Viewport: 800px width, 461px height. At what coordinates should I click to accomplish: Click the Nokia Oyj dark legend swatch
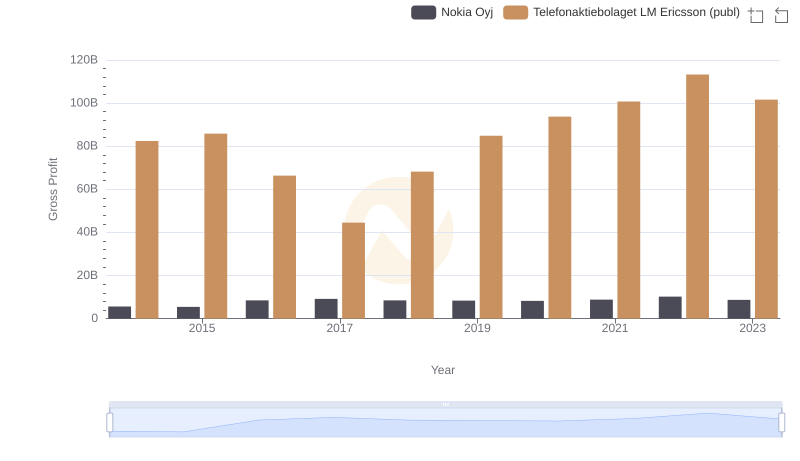click(x=423, y=12)
